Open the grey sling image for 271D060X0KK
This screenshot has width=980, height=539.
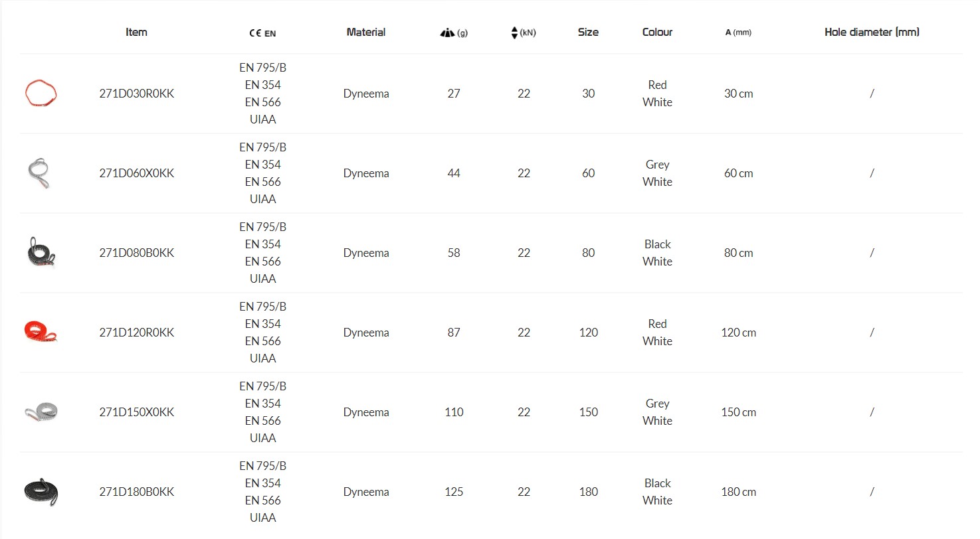coord(40,173)
